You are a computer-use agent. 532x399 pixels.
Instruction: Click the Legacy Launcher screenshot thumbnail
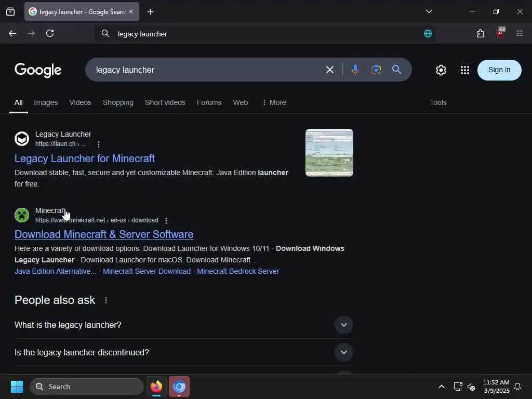click(x=329, y=153)
